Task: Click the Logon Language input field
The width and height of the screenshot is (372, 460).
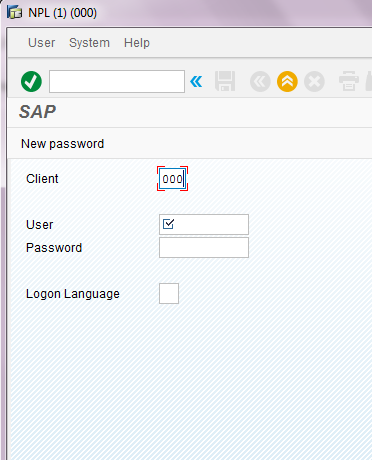Action: point(169,293)
